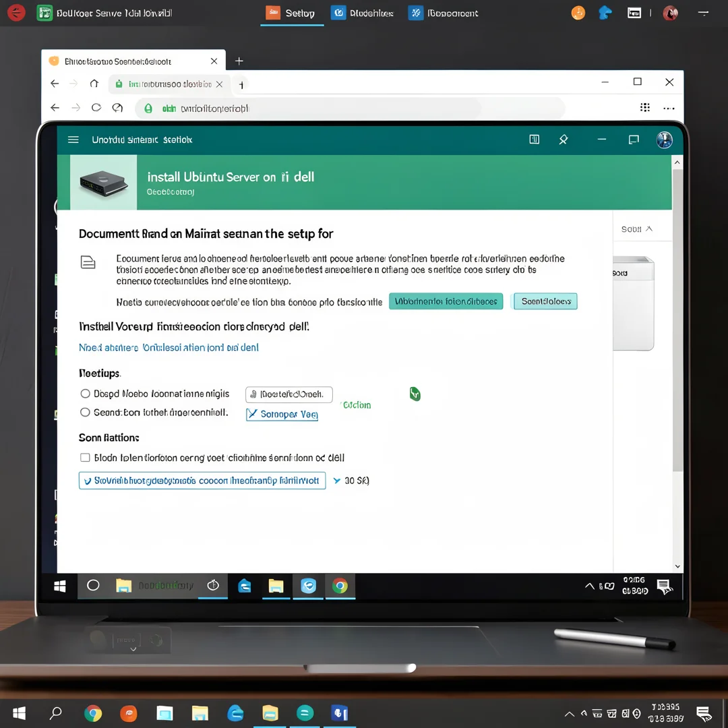This screenshot has height=728, width=728.
Task: Open Chrome in the laptop screen taskbar
Action: coord(340,586)
